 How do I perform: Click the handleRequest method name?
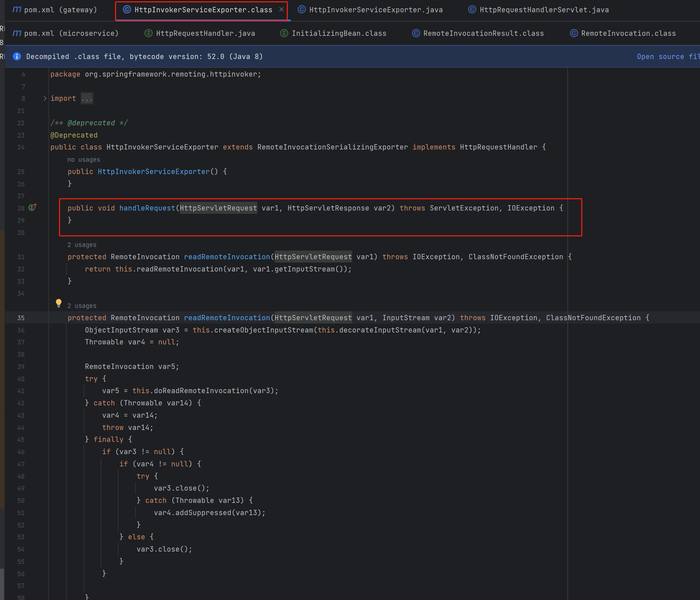pos(147,208)
